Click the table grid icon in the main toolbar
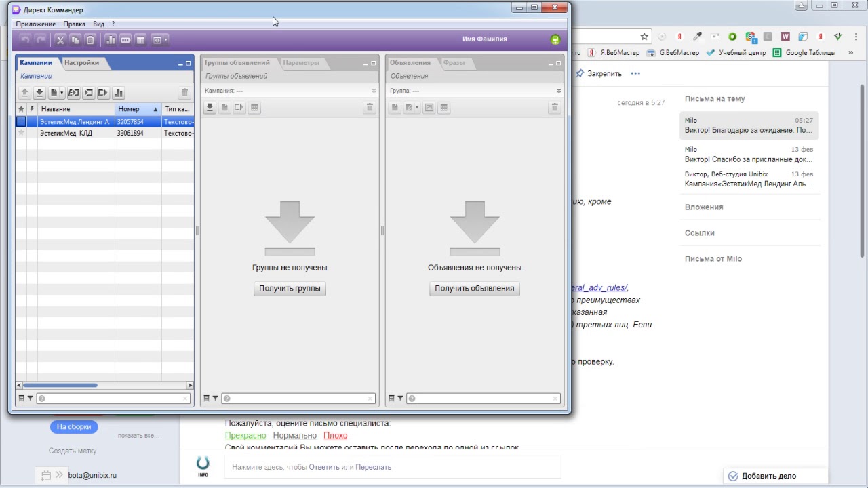 tap(140, 40)
